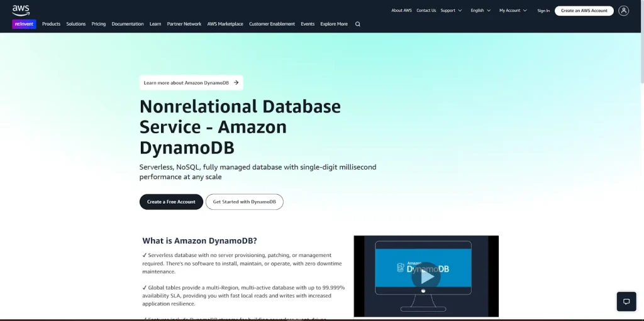Click the About AWS link
This screenshot has width=644, height=321.
401,11
